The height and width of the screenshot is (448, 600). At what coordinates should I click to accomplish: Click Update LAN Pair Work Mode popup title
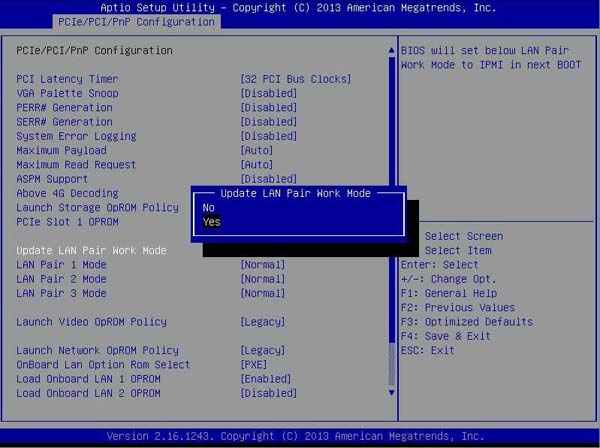tap(295, 193)
